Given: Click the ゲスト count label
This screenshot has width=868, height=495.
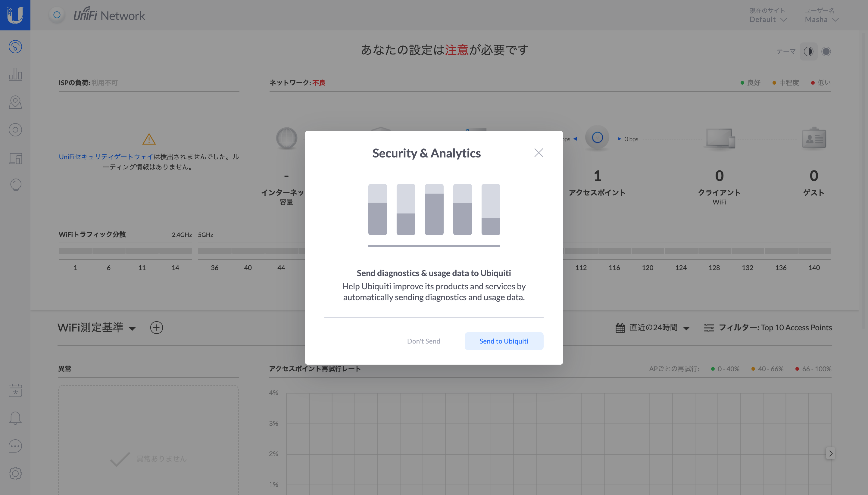Looking at the screenshot, I should click(813, 192).
